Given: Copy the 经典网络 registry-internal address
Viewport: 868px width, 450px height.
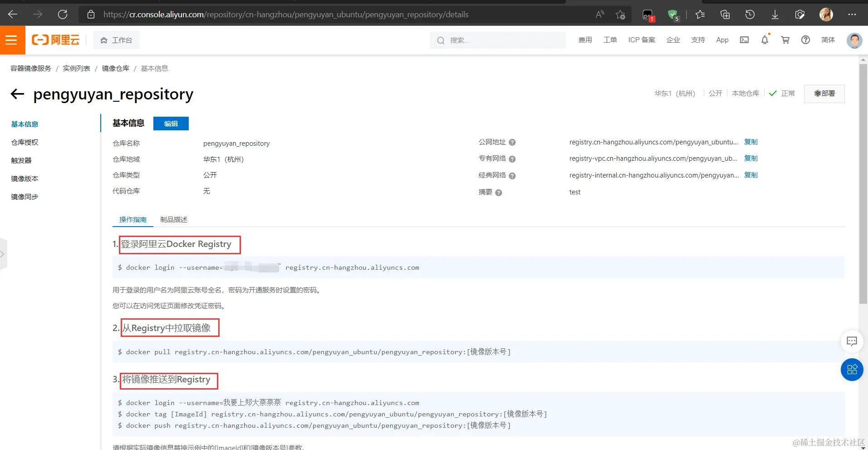Looking at the screenshot, I should [751, 175].
